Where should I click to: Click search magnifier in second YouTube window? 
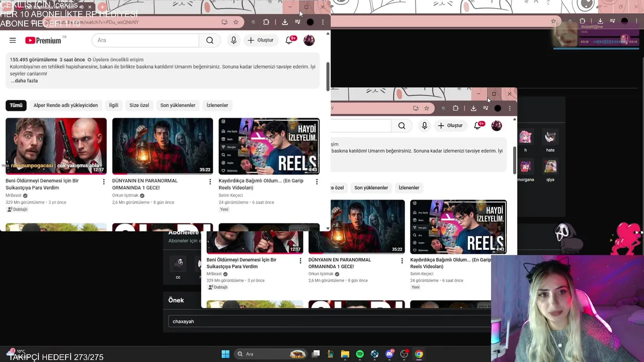point(401,126)
